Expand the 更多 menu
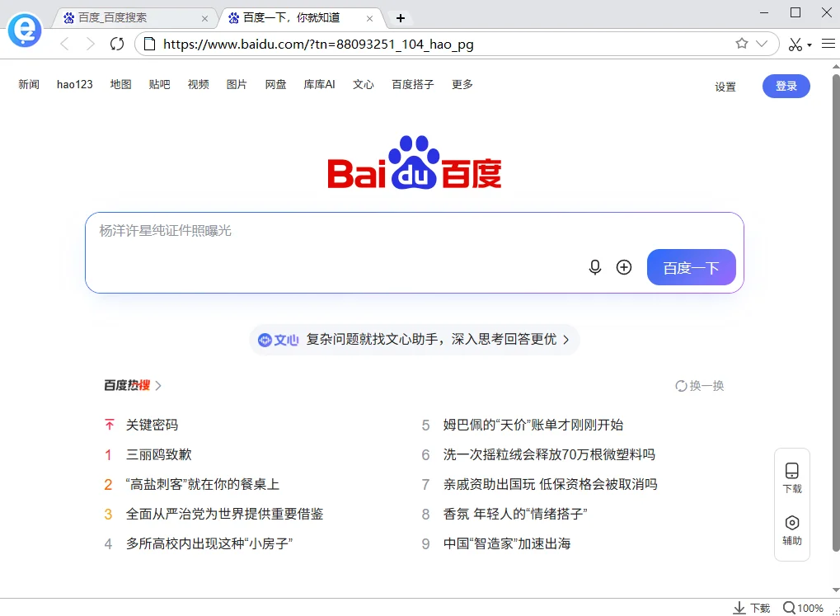Screen dimensions: 840x616 pos(462,84)
